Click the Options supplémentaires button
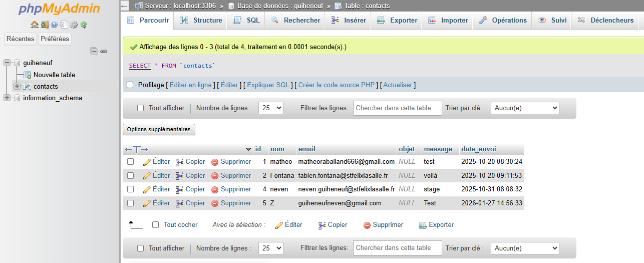This screenshot has height=263, width=644. point(159,129)
